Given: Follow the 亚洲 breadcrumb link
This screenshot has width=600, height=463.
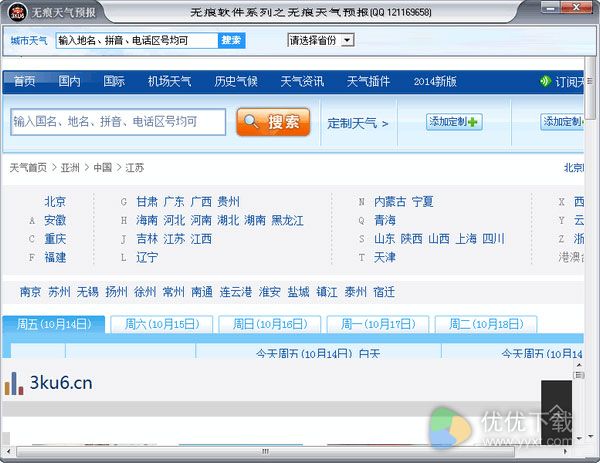Looking at the screenshot, I should pyautogui.click(x=70, y=168).
